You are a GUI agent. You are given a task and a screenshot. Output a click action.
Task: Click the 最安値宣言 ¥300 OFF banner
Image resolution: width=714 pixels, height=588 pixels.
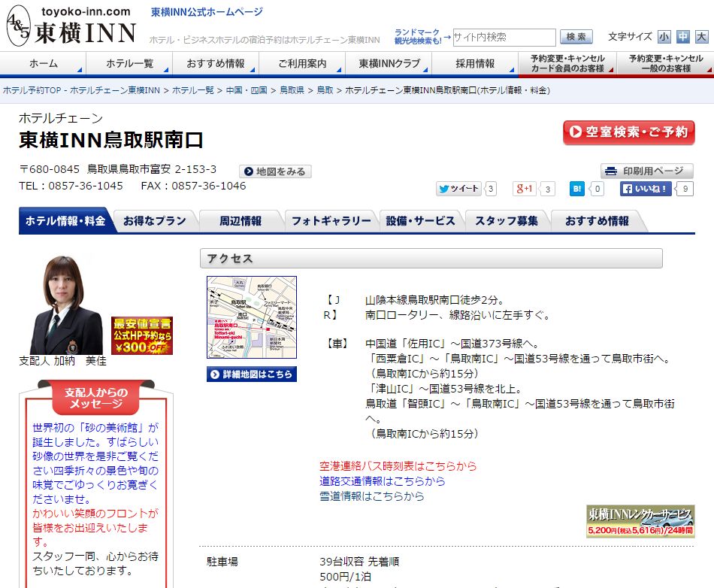tap(142, 335)
